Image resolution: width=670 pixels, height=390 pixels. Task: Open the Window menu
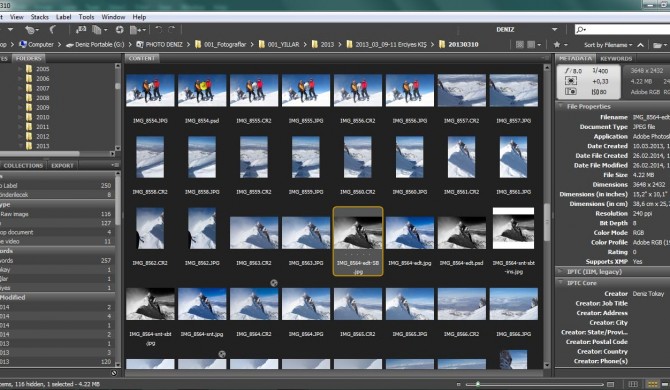113,17
